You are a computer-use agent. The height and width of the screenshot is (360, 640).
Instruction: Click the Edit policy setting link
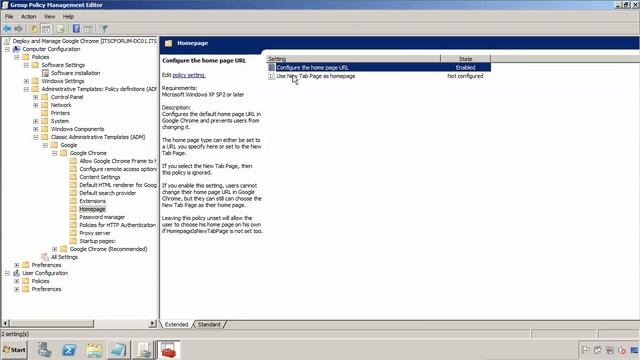(189, 75)
